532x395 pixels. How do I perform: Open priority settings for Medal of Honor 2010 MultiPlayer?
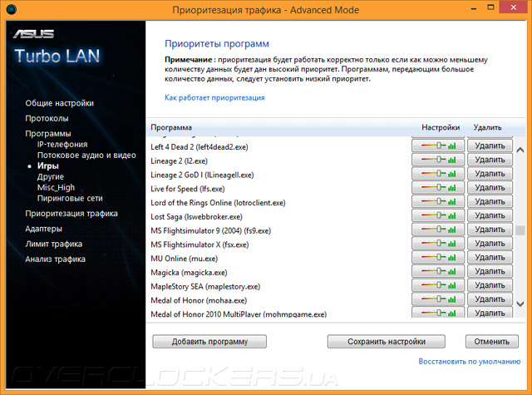point(438,312)
